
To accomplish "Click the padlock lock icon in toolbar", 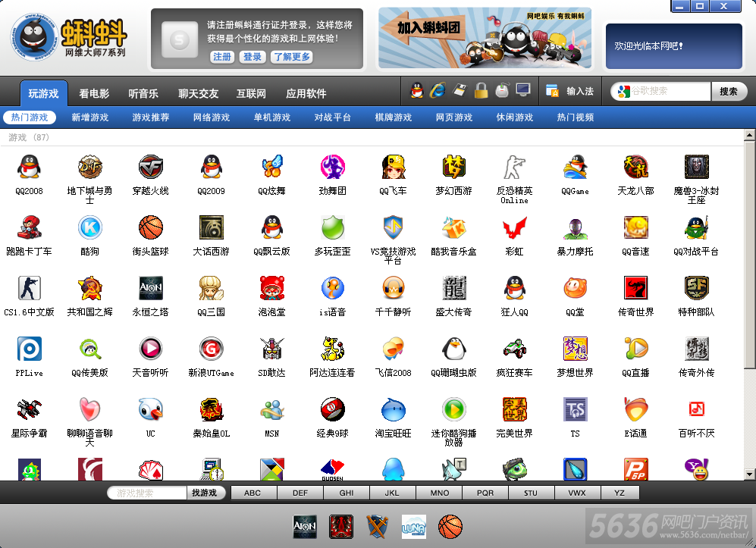I will click(x=481, y=90).
